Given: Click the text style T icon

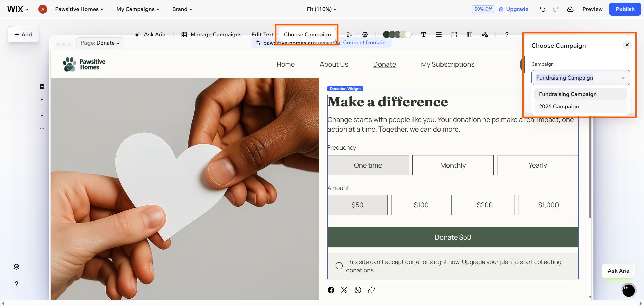Looking at the screenshot, I should pyautogui.click(x=424, y=34).
